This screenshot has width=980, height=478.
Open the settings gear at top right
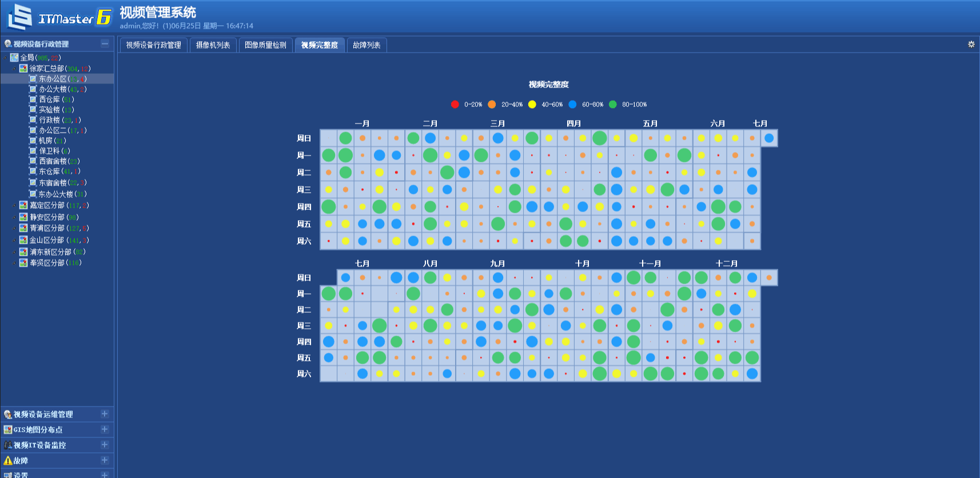971,44
